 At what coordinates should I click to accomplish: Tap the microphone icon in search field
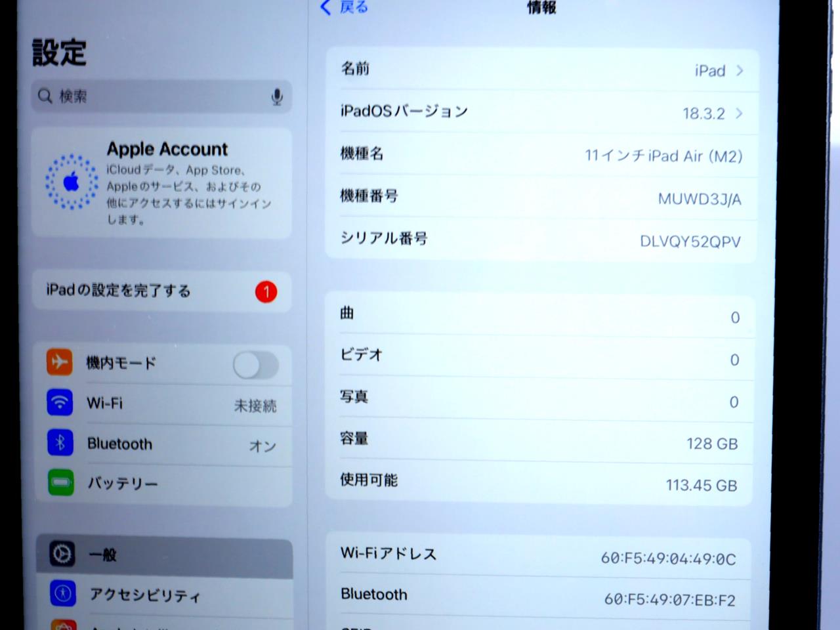point(277,97)
